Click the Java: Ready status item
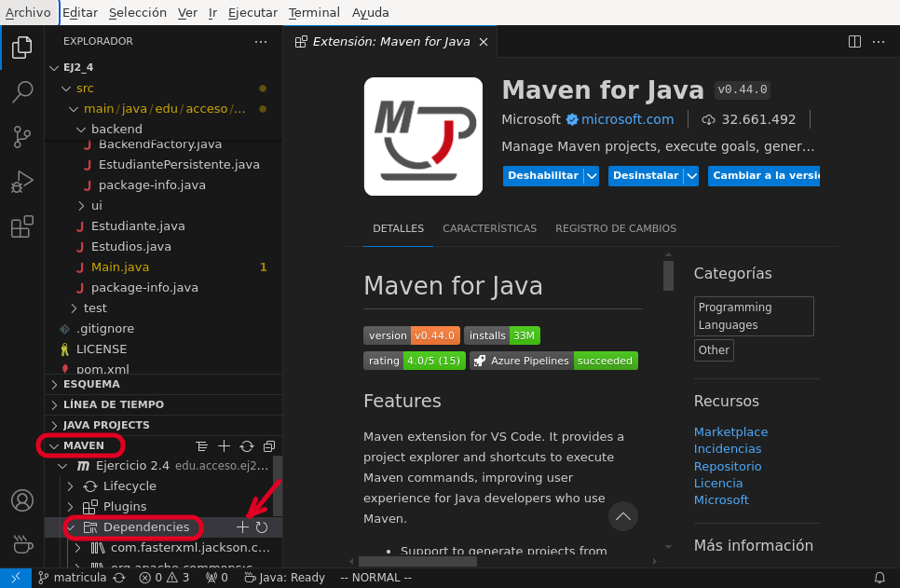Image resolution: width=900 pixels, height=588 pixels. pos(285,578)
